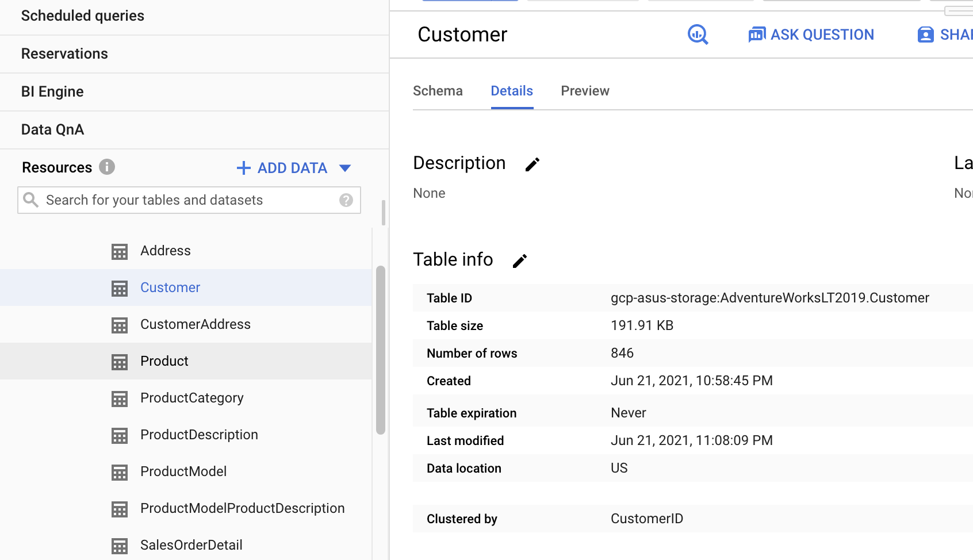Viewport: 973px width, 560px height.
Task: Click the SalesOrderDetail table icon
Action: pyautogui.click(x=120, y=546)
